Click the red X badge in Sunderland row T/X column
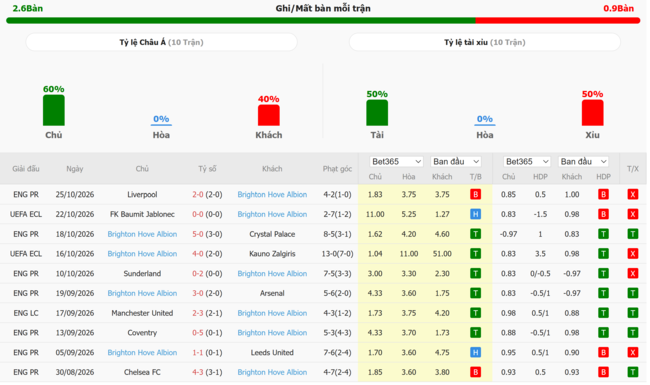 click(633, 274)
